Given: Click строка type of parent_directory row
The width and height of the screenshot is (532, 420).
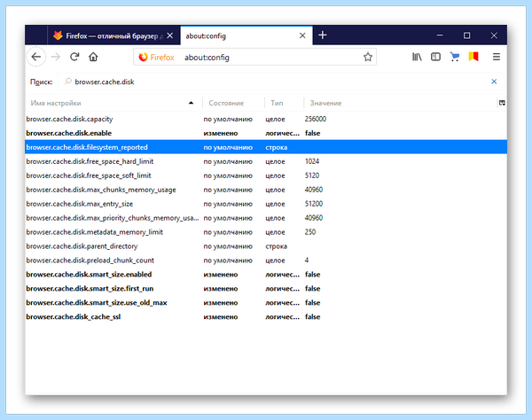Looking at the screenshot, I should pos(276,246).
